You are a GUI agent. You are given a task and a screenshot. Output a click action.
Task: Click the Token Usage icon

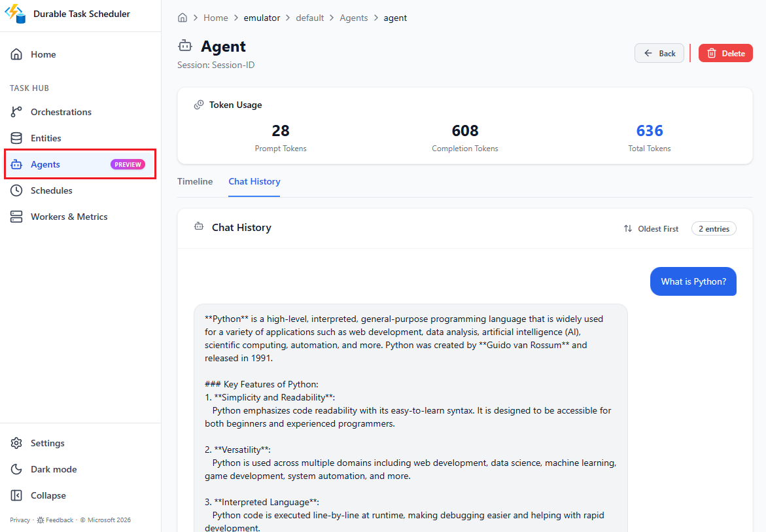point(199,105)
